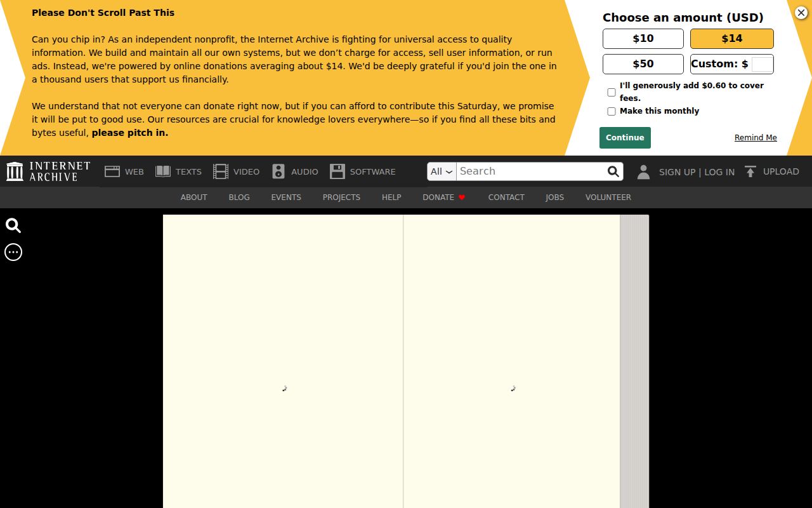This screenshot has width=812, height=508.
Task: Check the add $0.60 to cover fees box
Action: coord(612,92)
